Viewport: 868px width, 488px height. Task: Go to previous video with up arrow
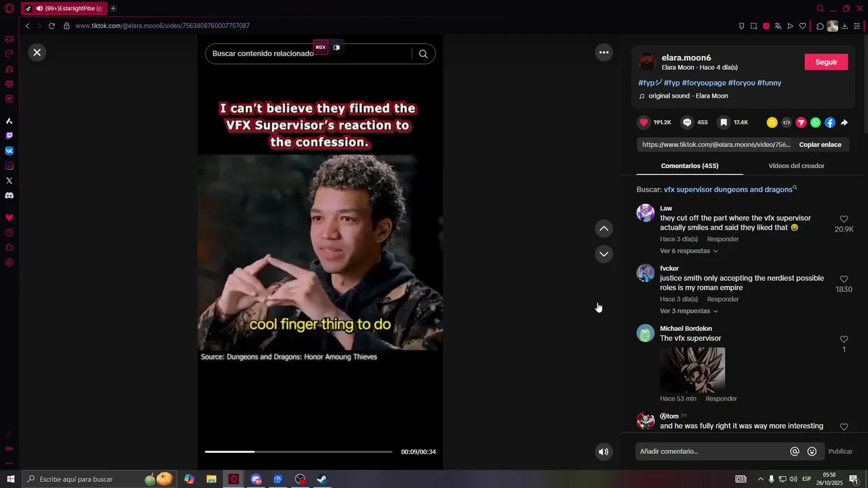click(x=604, y=228)
